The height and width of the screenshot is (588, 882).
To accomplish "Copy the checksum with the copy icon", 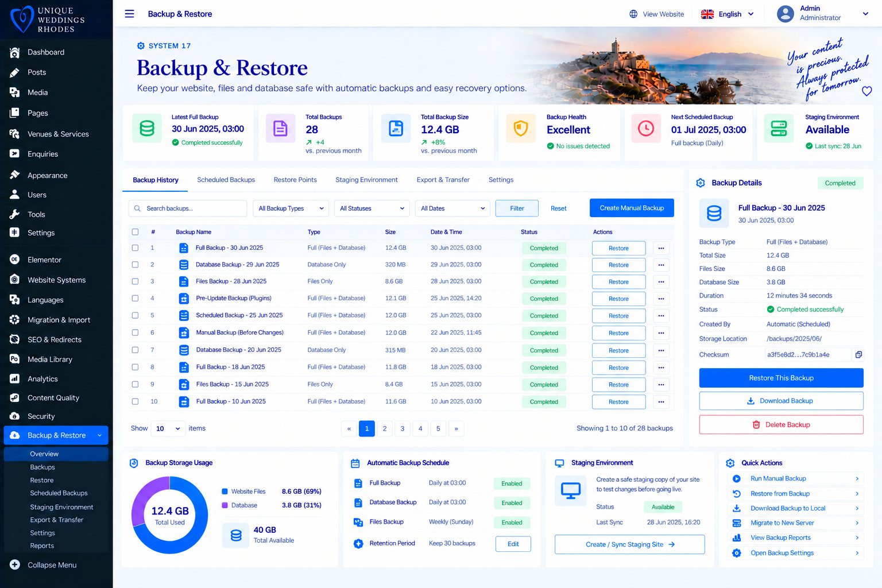I will coord(858,355).
